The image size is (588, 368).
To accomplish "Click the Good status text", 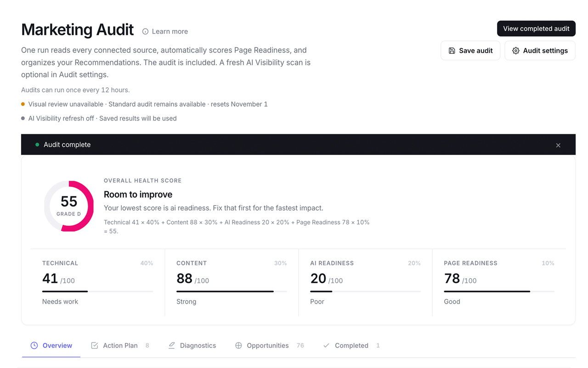I will click(452, 302).
